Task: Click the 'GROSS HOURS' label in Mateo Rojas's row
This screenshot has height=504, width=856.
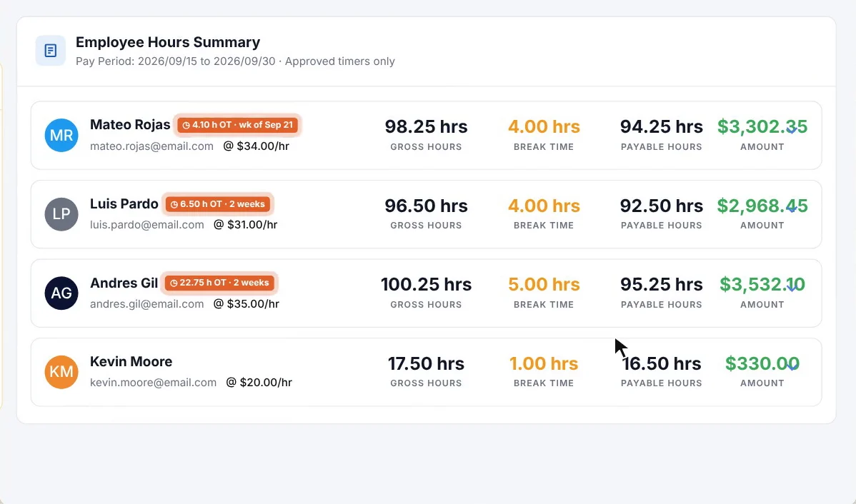Action: [x=426, y=147]
